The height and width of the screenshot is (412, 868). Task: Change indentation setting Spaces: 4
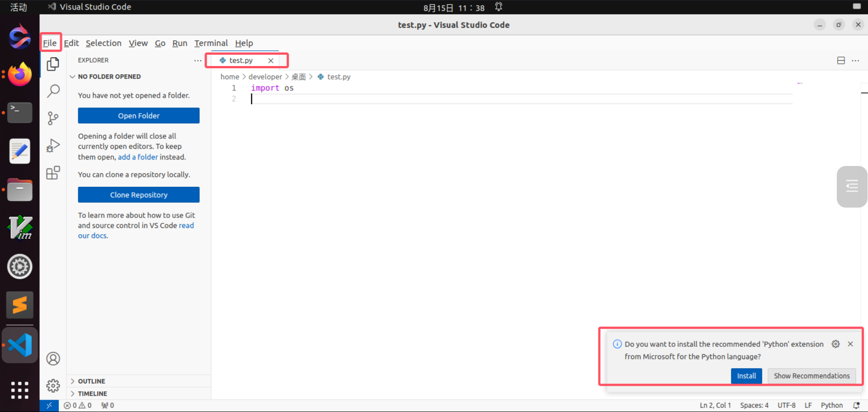754,405
